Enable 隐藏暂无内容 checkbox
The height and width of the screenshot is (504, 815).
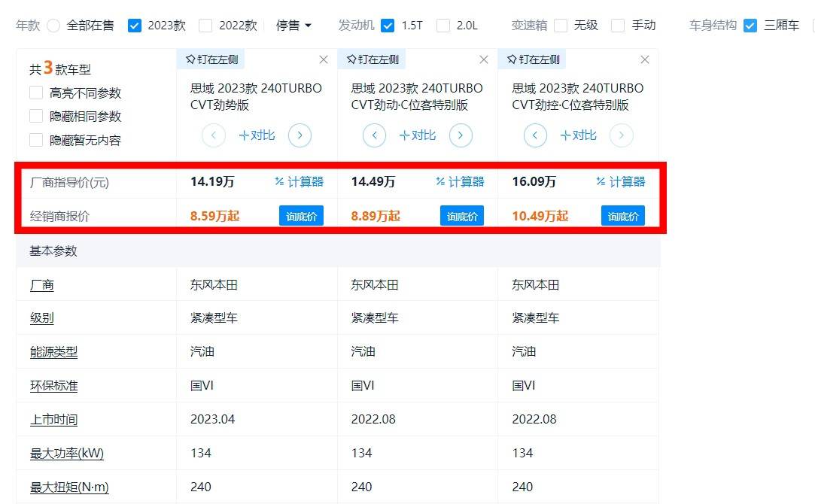[x=36, y=140]
